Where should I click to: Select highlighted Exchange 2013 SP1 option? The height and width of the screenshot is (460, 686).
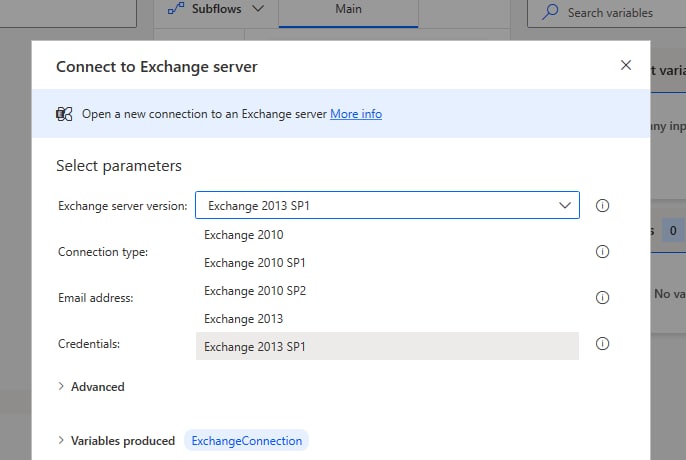pyautogui.click(x=387, y=346)
